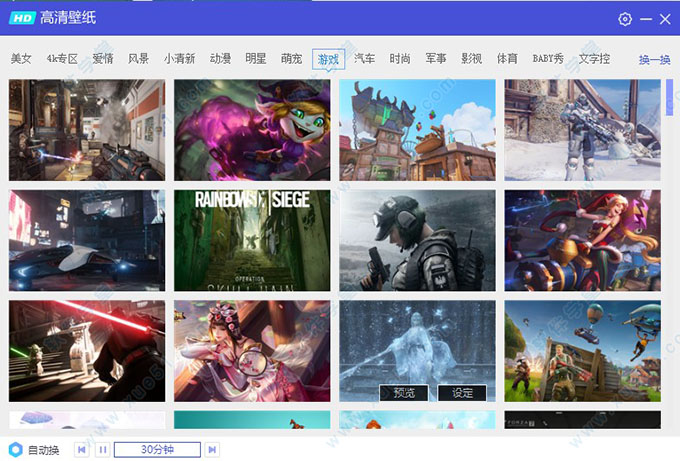Viewport: 680px width, 461px height.
Task: Open the 30分钟 interval dropdown
Action: pyautogui.click(x=157, y=450)
